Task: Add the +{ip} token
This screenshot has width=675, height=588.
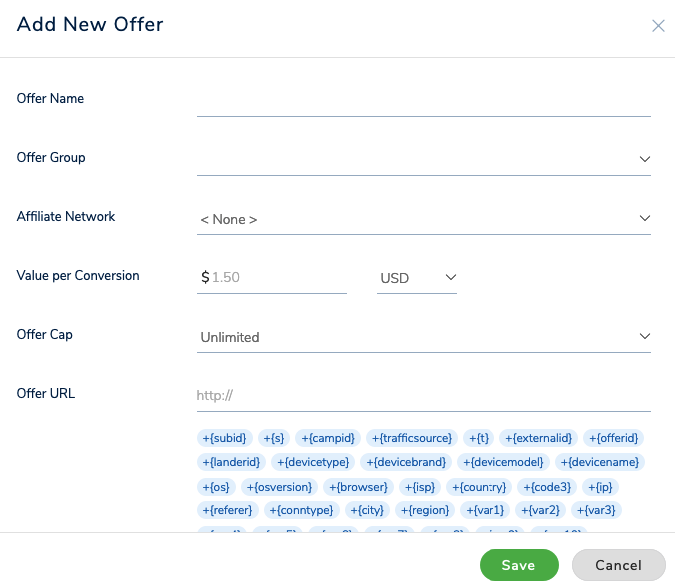Action: 600,487
